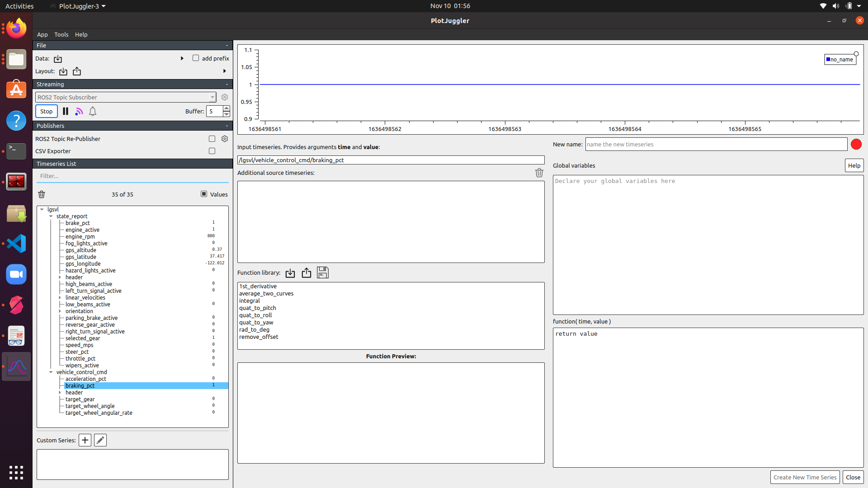Click the new timeseries name input field
Image resolution: width=868 pixels, height=488 pixels.
click(716, 144)
